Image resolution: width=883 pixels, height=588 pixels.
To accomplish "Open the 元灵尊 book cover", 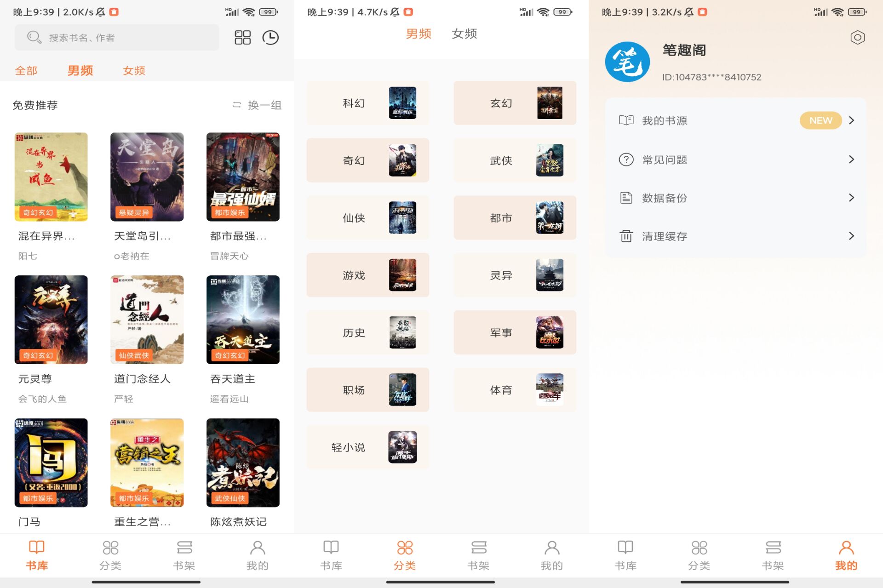I will click(51, 320).
